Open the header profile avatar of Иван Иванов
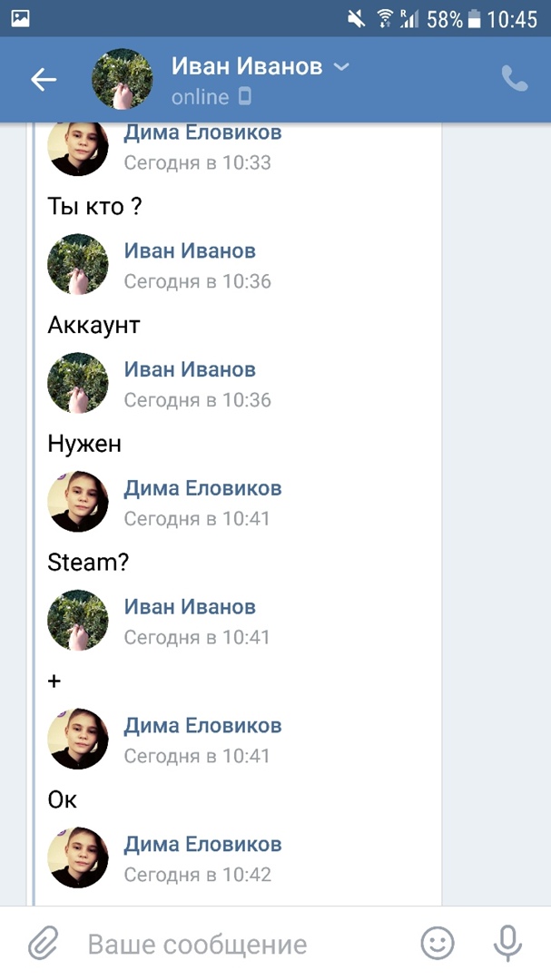Image resolution: width=551 pixels, height=980 pixels. point(122,79)
